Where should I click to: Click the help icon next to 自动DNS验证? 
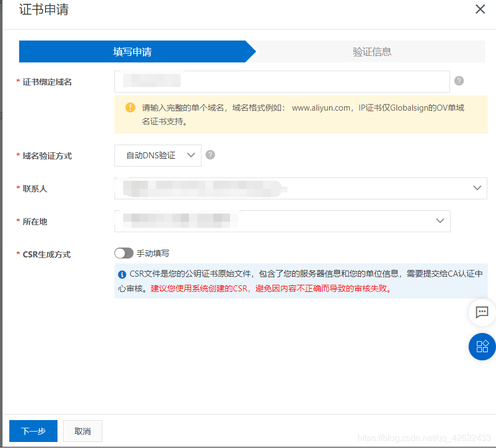210,155
